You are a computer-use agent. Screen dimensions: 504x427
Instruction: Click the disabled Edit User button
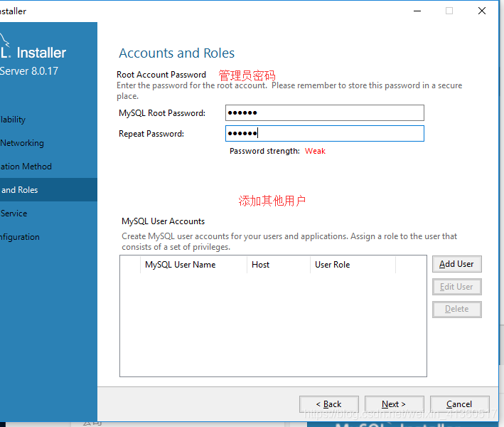(457, 287)
